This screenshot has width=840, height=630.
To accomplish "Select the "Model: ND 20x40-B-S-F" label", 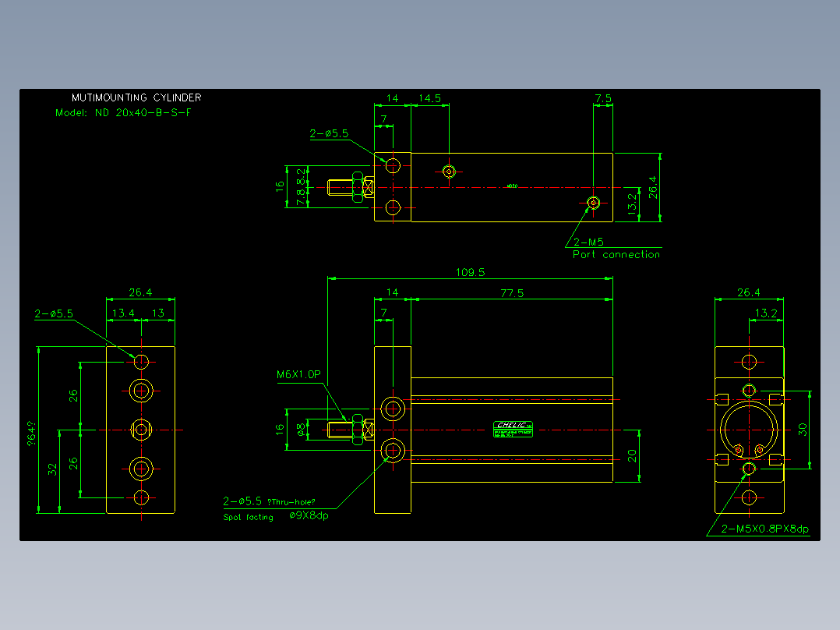I will tap(123, 112).
